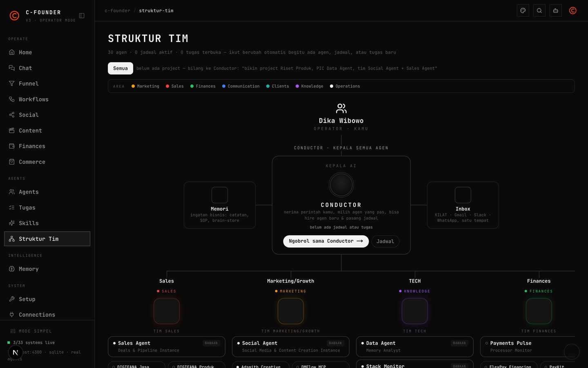Image resolution: width=588 pixels, height=368 pixels.
Task: Click Ngobrol sama Conductor button
Action: point(326,241)
